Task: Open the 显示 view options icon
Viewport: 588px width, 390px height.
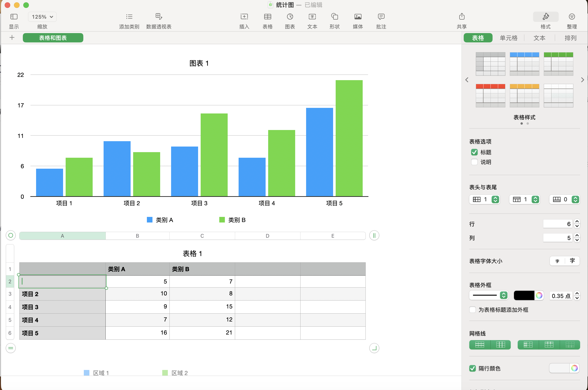Action: (14, 17)
